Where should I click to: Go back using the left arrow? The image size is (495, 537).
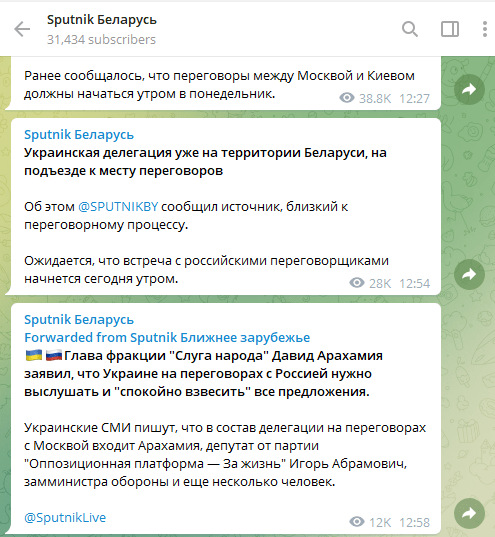tap(22, 29)
